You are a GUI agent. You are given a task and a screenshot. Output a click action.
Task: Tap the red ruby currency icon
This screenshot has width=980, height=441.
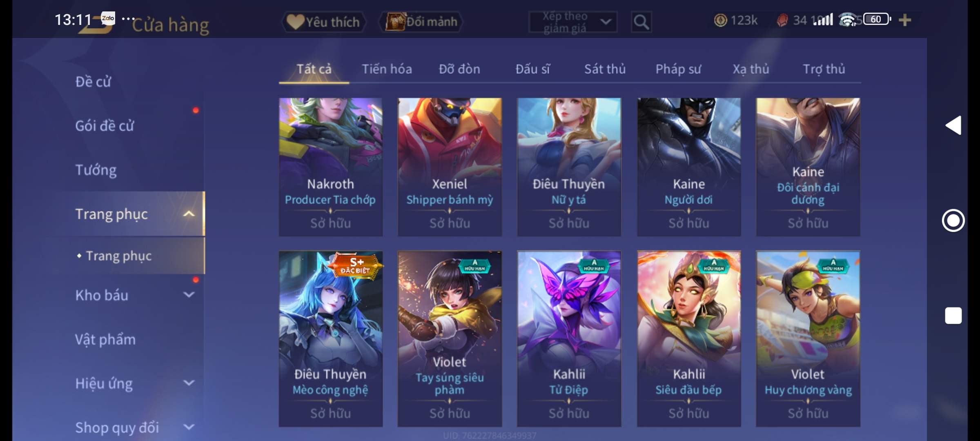[782, 20]
